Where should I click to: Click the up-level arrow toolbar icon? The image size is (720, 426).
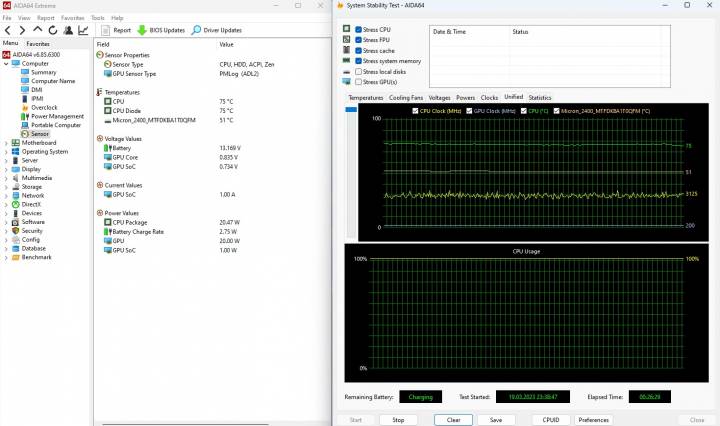(38, 30)
